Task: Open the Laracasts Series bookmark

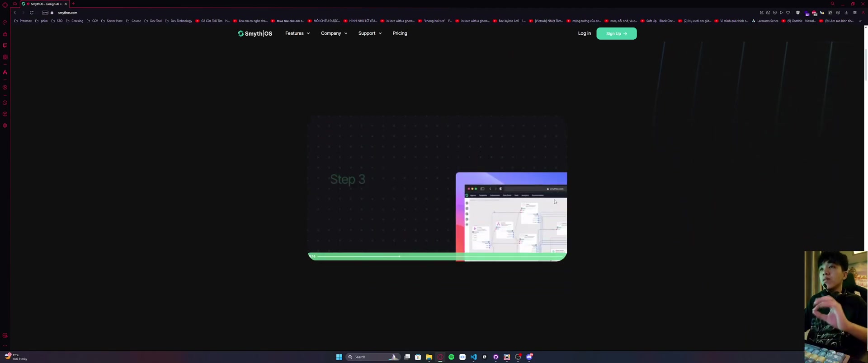Action: tap(765, 21)
